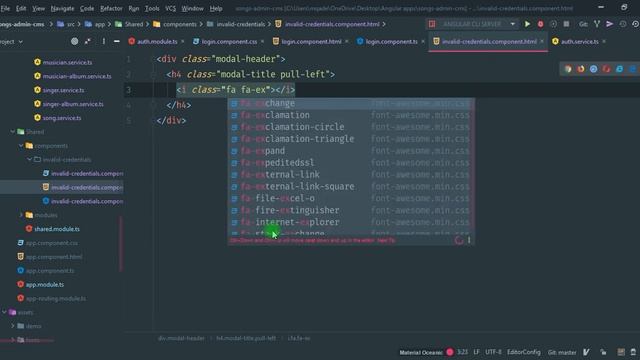This screenshot has width=640, height=360.
Task: Open the File menu
Action: click(x=5, y=8)
